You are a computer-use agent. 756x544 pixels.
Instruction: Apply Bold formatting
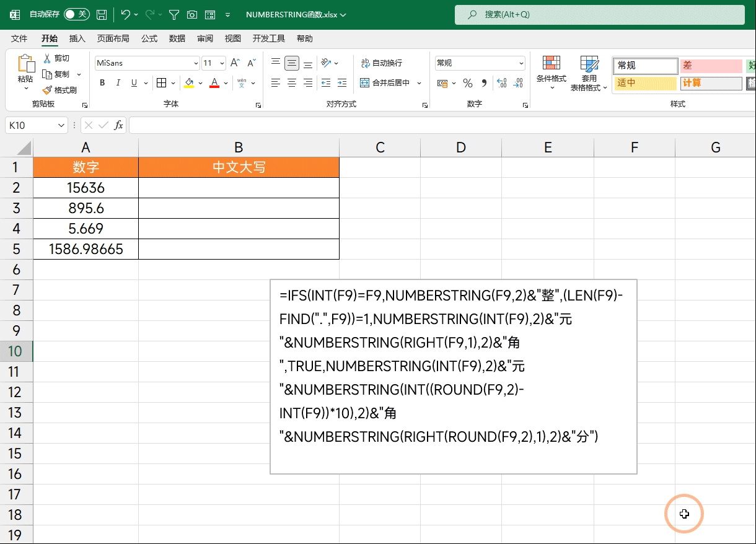(x=102, y=83)
